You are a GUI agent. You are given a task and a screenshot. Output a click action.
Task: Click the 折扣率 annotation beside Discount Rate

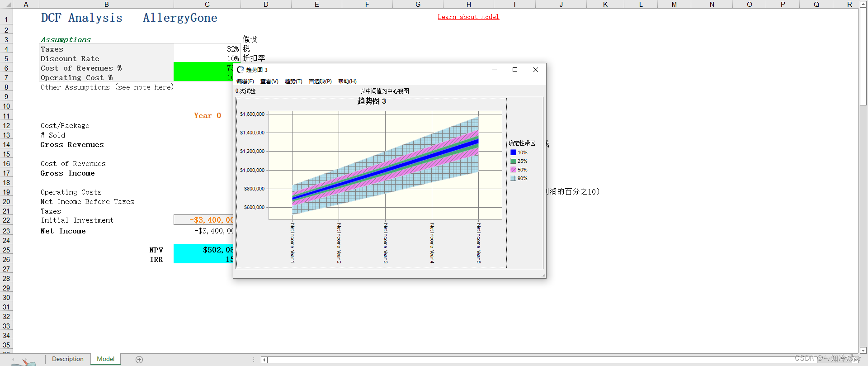(254, 58)
